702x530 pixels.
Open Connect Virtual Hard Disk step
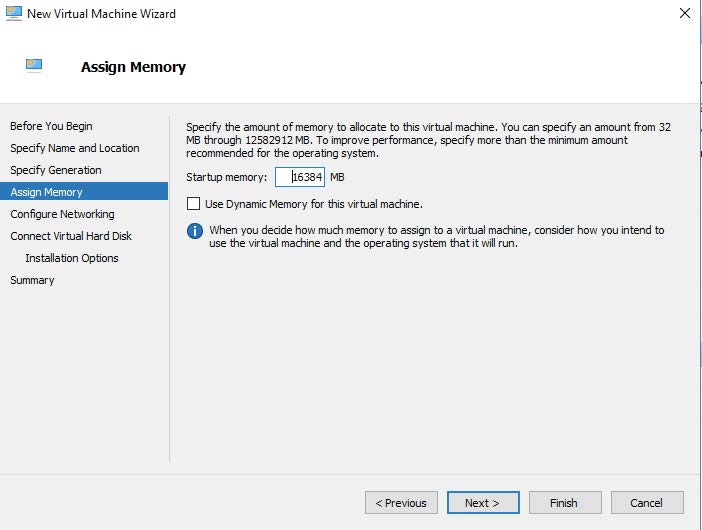pyautogui.click(x=71, y=236)
